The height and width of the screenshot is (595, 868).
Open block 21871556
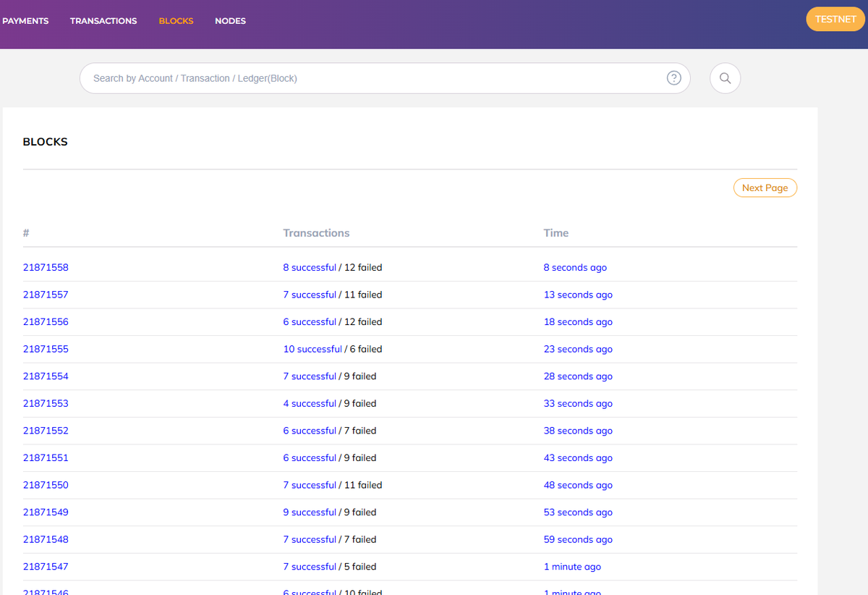tap(46, 322)
